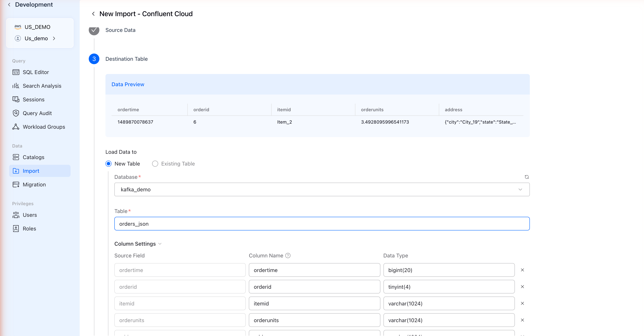
Task: Click the SQL Editor sidebar icon
Action: click(16, 72)
